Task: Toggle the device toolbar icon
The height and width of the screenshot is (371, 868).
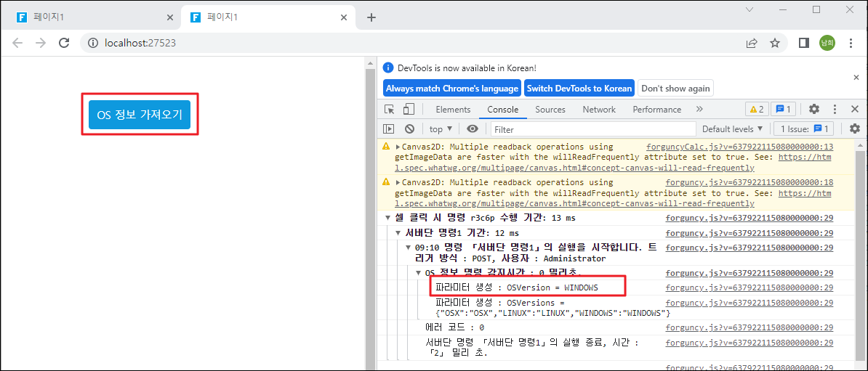Action: (x=409, y=110)
